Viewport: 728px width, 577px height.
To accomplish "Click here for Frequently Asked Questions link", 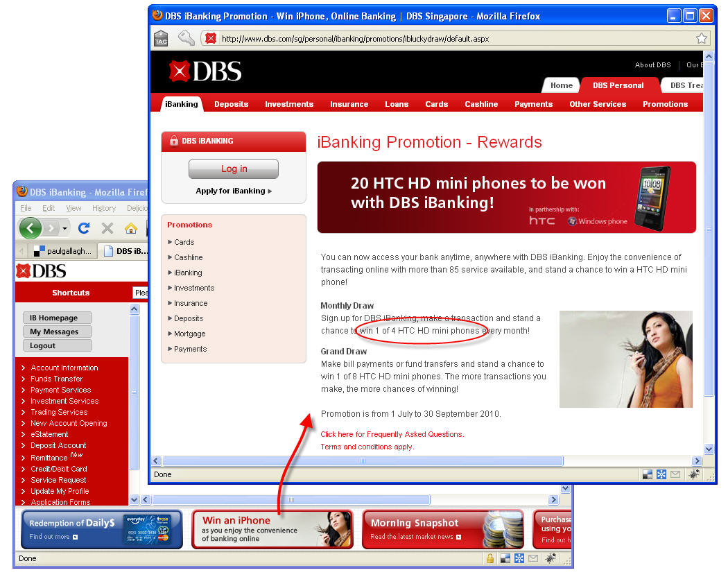I will (392, 434).
